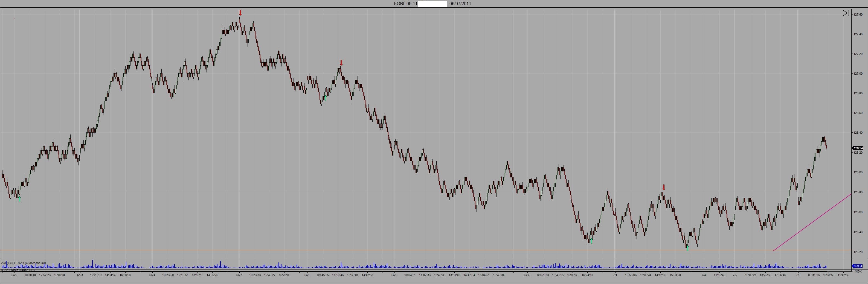Select the pink diagonal trend line
The width and height of the screenshot is (868, 284).
[812, 222]
